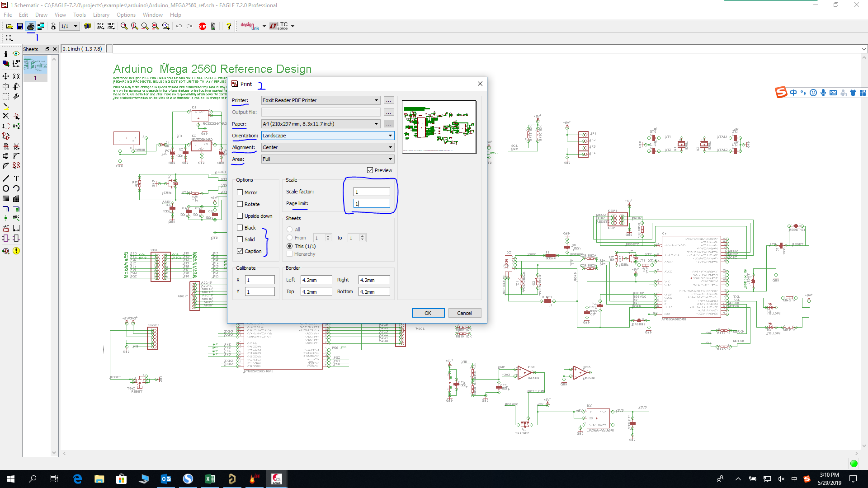Open the sheet selector 1/1 dropdown
This screenshot has height=488, width=868.
coord(70,26)
